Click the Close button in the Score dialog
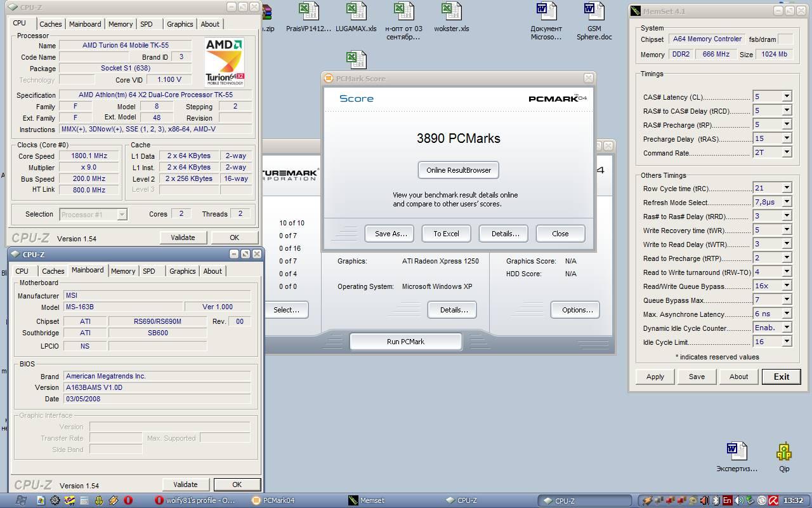The height and width of the screenshot is (508, 812). (x=560, y=234)
